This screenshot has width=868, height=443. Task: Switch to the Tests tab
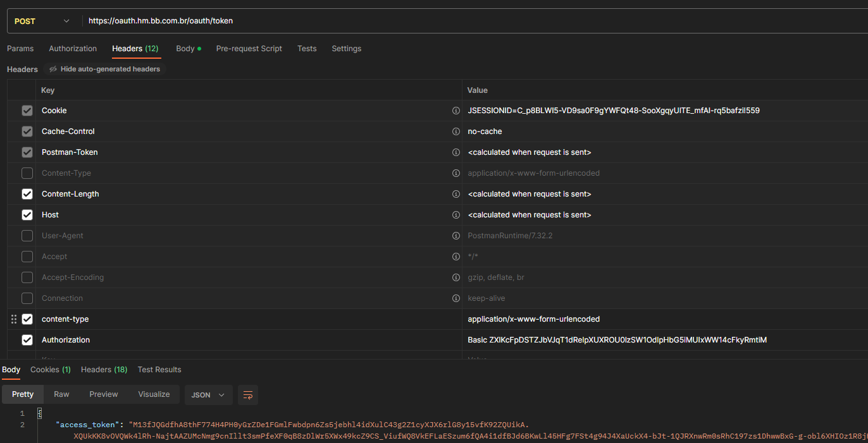[x=307, y=49]
